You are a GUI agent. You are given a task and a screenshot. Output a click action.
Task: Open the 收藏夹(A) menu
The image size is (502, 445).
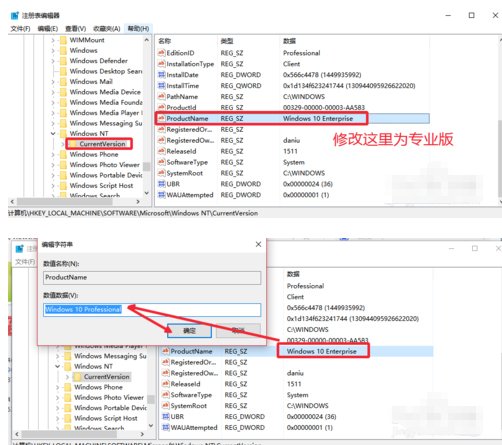107,29
